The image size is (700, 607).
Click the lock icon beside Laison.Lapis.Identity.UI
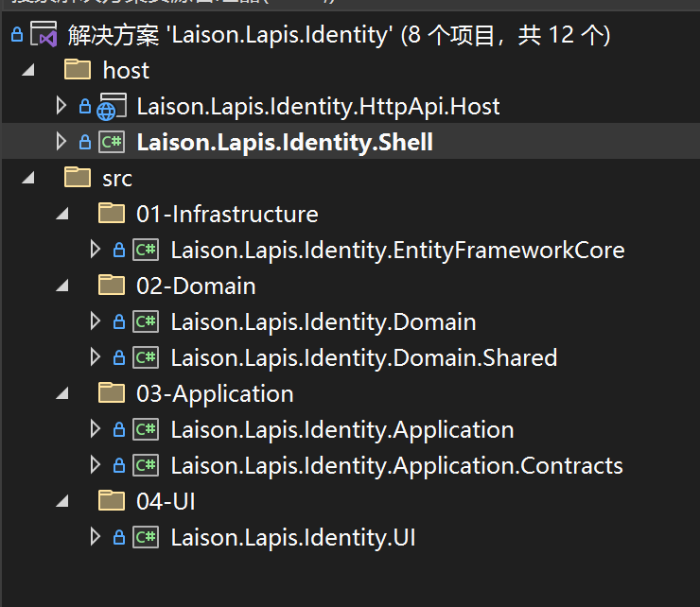pyautogui.click(x=119, y=537)
